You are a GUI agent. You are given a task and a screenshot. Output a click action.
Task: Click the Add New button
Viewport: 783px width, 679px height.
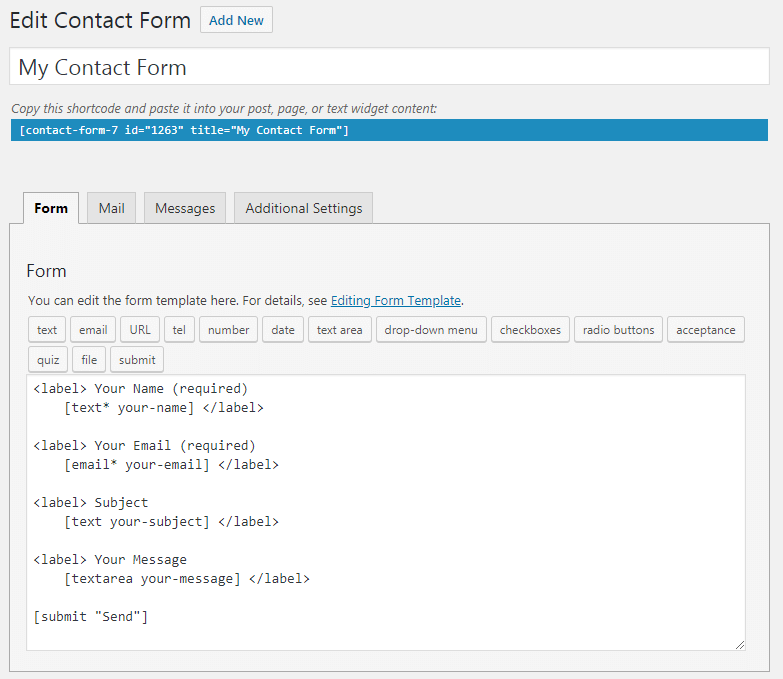[x=236, y=20]
